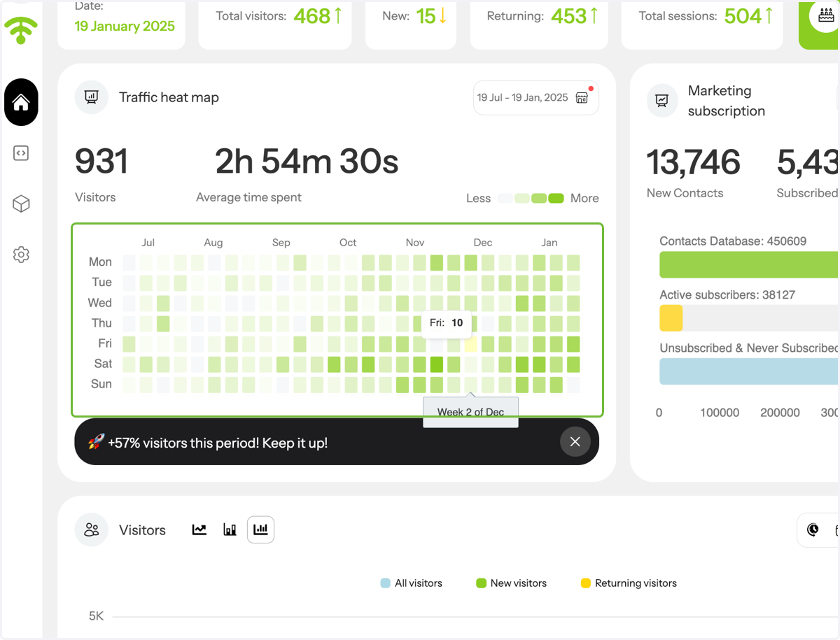Click the darkest green swatch next to More
840x640 pixels.
point(556,198)
